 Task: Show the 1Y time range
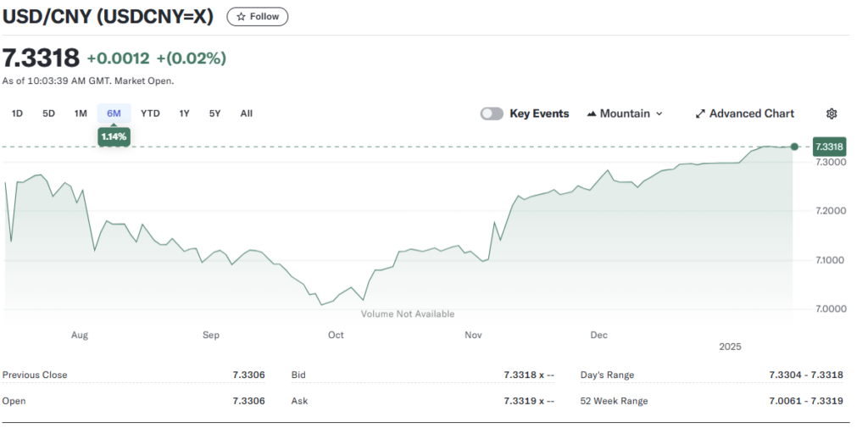pyautogui.click(x=184, y=114)
